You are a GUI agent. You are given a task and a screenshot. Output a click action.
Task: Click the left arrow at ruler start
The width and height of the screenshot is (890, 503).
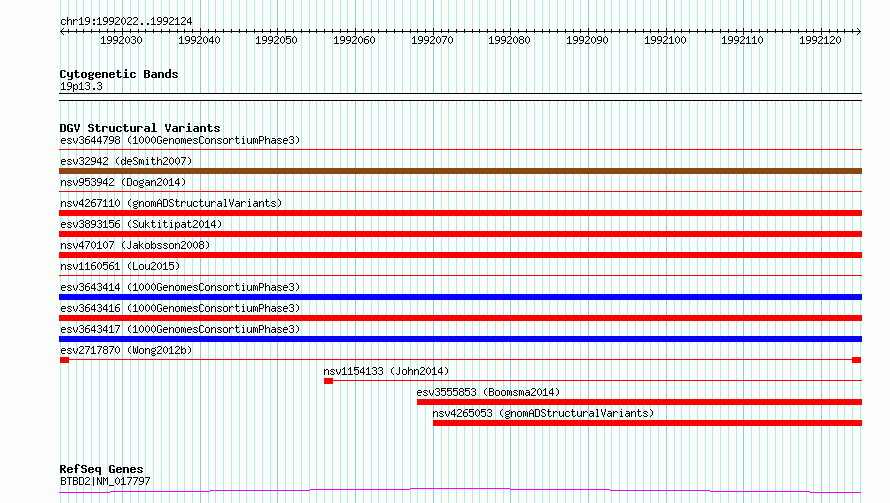62,31
